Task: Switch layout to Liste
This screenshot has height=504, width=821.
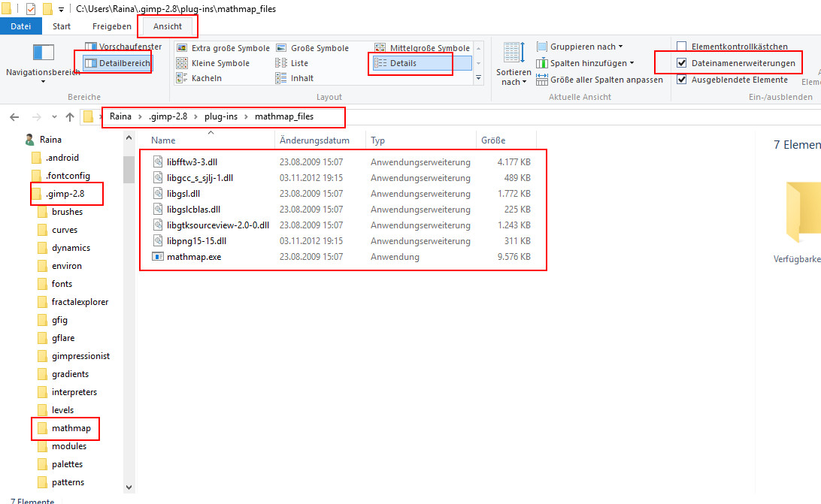Action: pyautogui.click(x=292, y=63)
